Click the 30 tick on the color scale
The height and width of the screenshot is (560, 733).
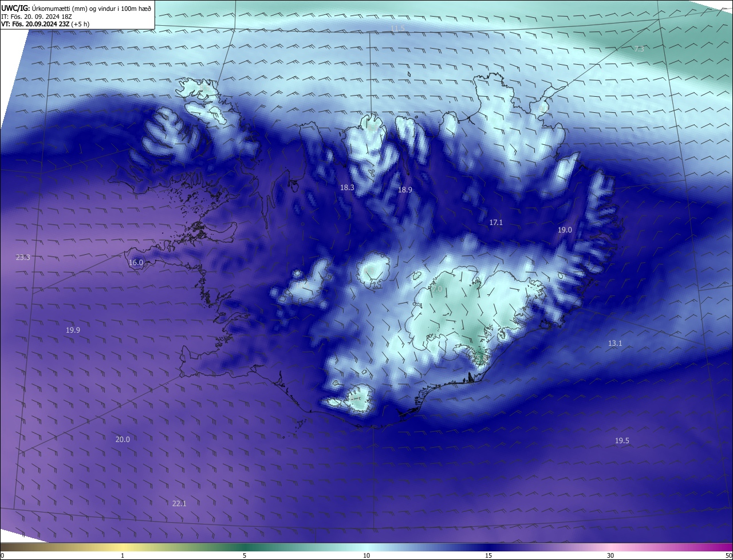click(x=610, y=555)
